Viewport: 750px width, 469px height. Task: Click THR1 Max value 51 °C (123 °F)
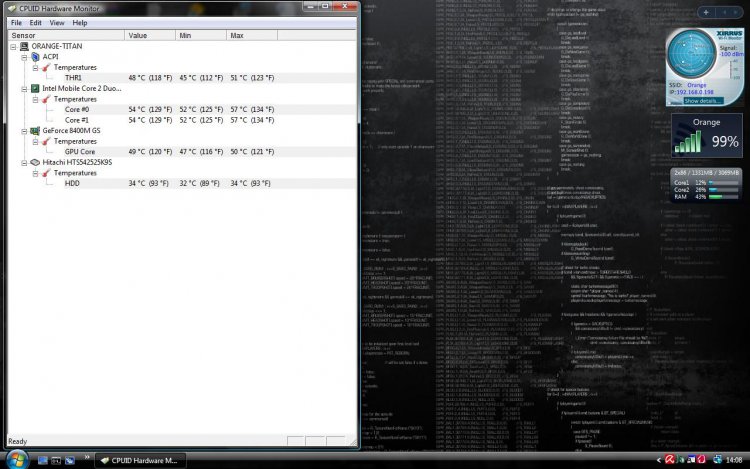pos(252,78)
